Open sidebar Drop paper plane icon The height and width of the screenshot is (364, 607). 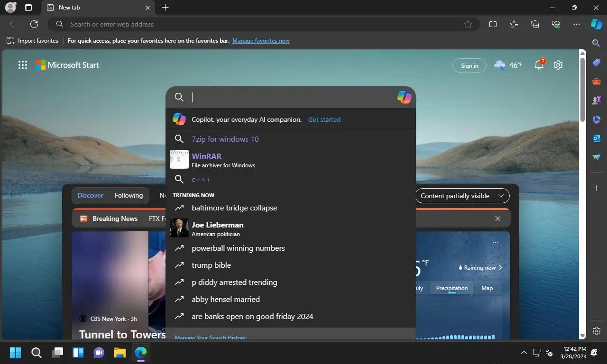click(x=597, y=157)
